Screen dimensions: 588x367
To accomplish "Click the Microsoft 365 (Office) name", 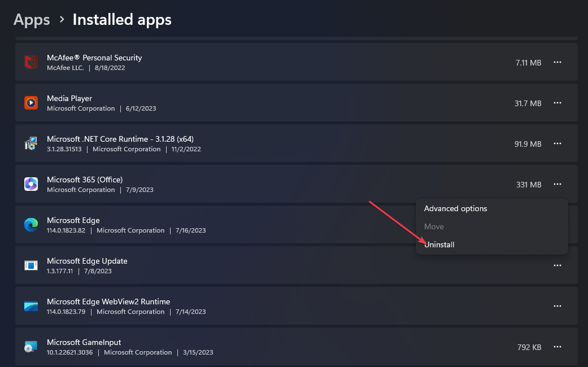I will coord(85,180).
